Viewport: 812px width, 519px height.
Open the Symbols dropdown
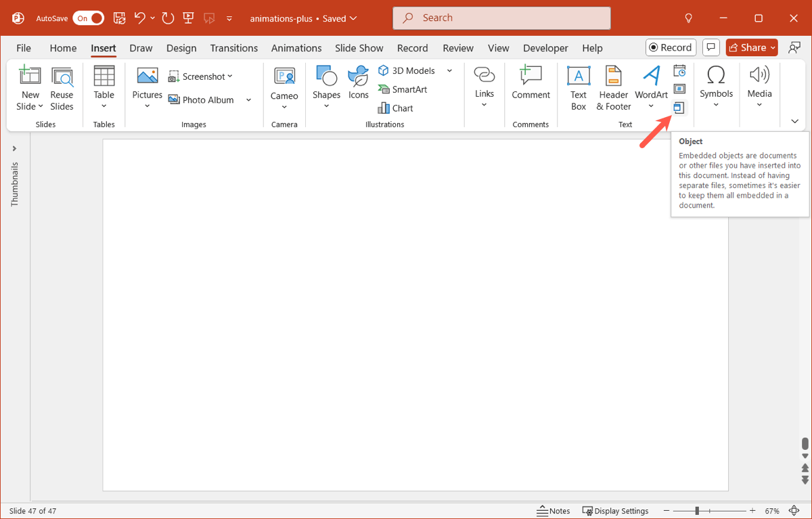pyautogui.click(x=716, y=88)
